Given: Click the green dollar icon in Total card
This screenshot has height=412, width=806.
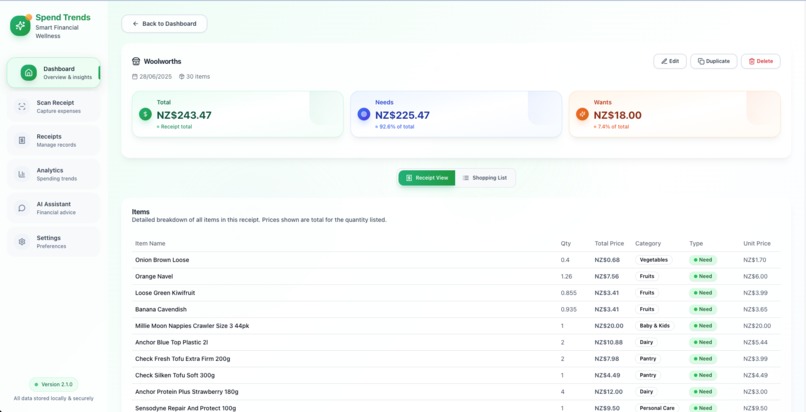Looking at the screenshot, I should click(145, 114).
